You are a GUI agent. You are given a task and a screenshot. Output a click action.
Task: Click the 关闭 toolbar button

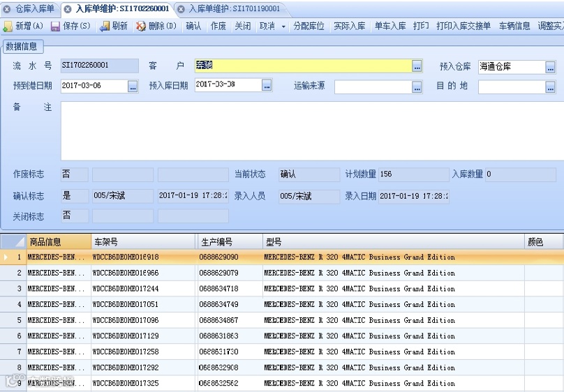click(242, 26)
